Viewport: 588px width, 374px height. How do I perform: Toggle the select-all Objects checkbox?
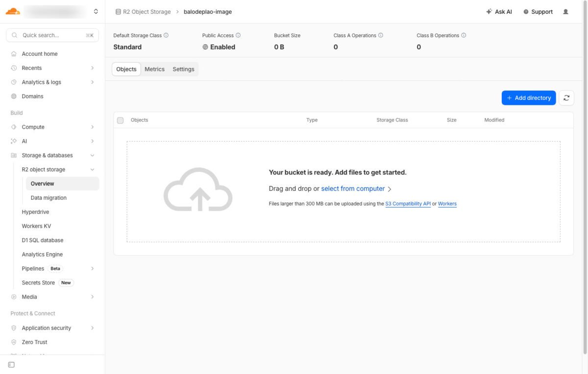pyautogui.click(x=121, y=120)
